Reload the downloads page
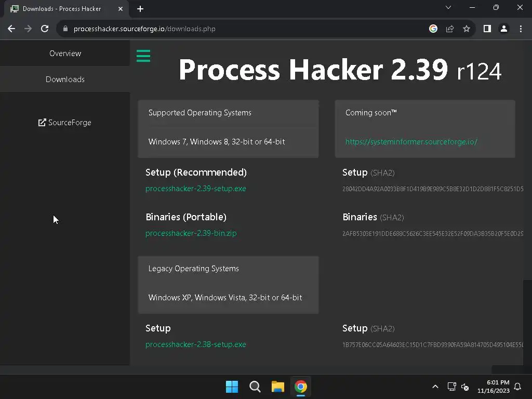 (x=45, y=29)
